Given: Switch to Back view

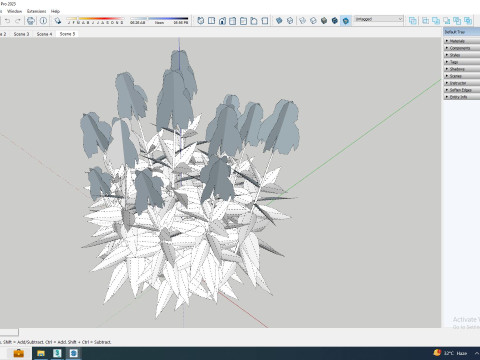Looking at the screenshot, I should 243,21.
